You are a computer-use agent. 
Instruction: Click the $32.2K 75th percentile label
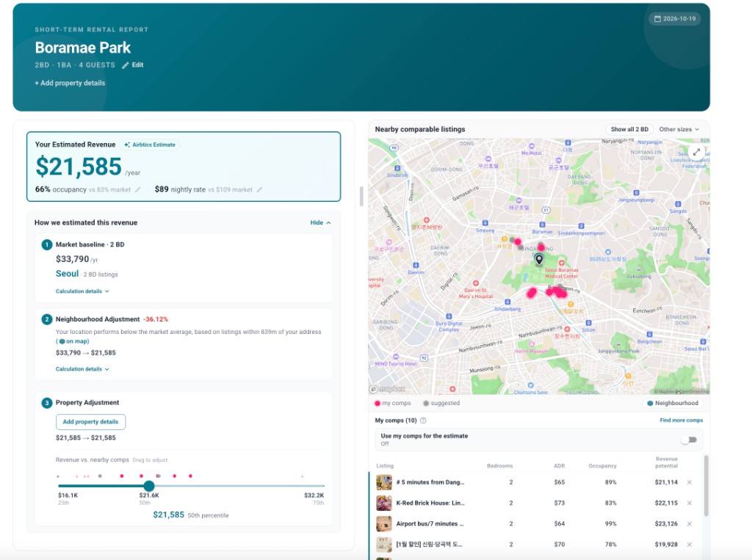point(314,495)
